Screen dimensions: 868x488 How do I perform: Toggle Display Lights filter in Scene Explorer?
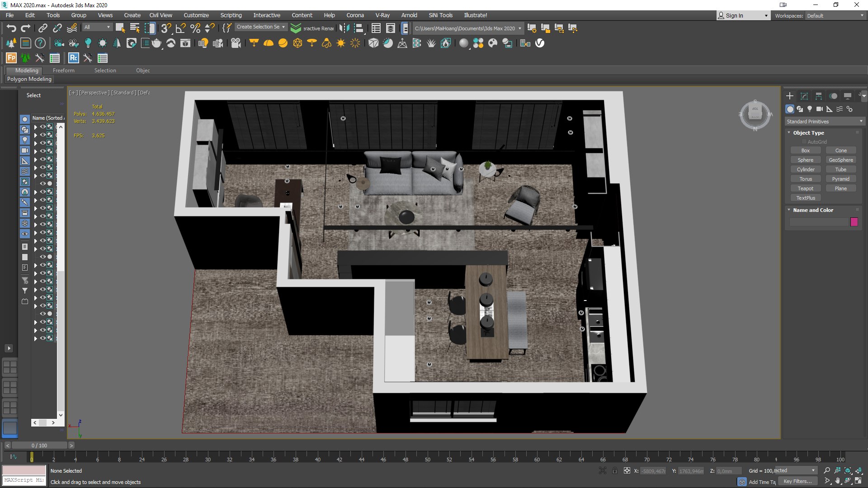[x=25, y=140]
